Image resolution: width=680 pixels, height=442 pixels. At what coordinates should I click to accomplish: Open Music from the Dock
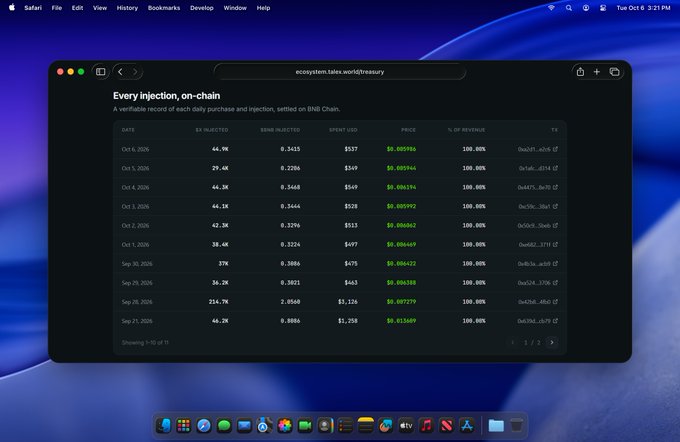point(426,426)
